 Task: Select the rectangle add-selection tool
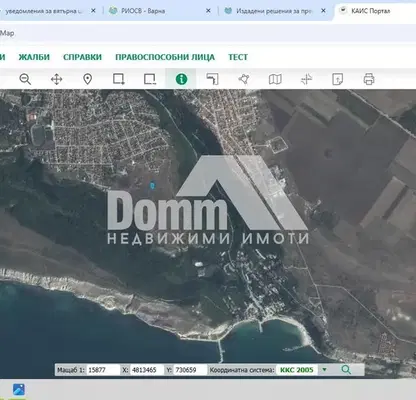(x=119, y=79)
